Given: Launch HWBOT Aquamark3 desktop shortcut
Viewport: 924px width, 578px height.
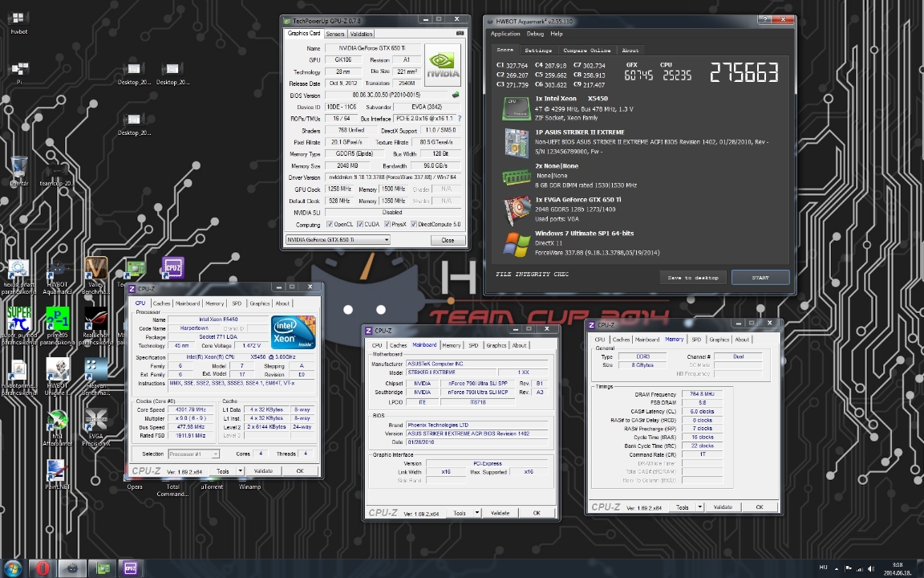Looking at the screenshot, I should (57, 275).
